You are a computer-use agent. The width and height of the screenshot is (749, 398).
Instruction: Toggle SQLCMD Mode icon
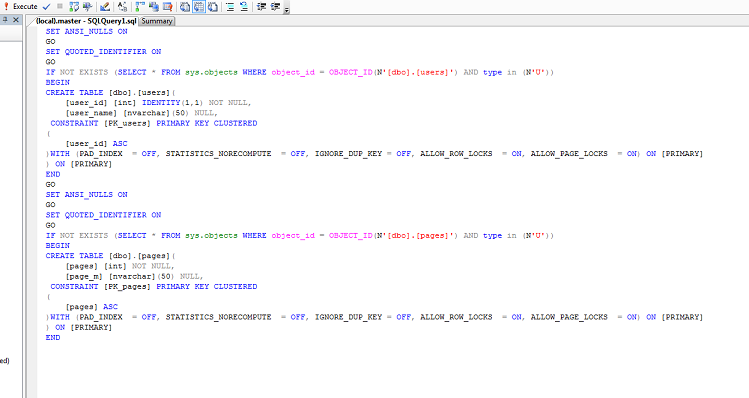tap(167, 7)
